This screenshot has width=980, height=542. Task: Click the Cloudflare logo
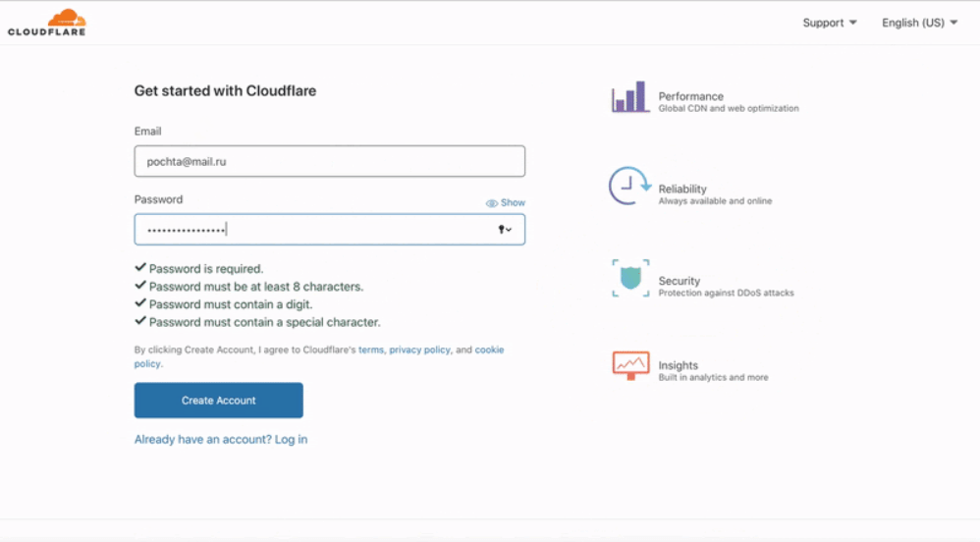tap(46, 22)
